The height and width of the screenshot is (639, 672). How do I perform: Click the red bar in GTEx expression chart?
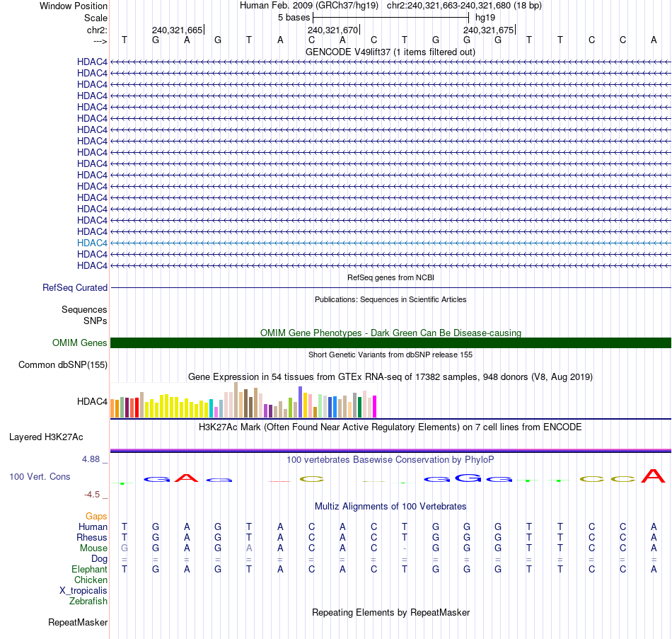click(x=137, y=408)
